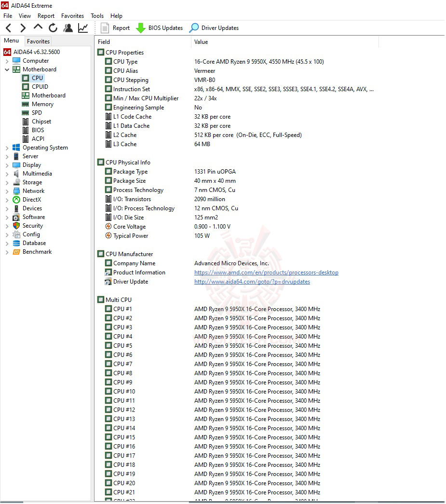The image size is (446, 504).
Task: Open the View menu
Action: pos(25,16)
